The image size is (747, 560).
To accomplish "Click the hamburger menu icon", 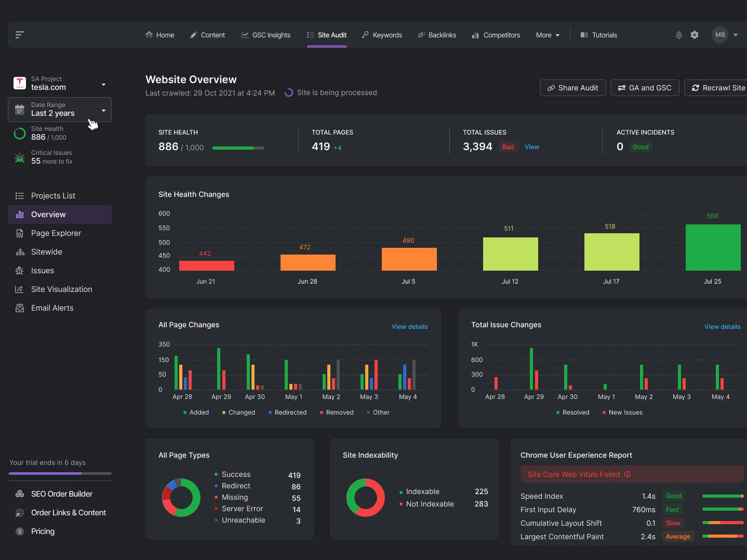I will [x=20, y=35].
